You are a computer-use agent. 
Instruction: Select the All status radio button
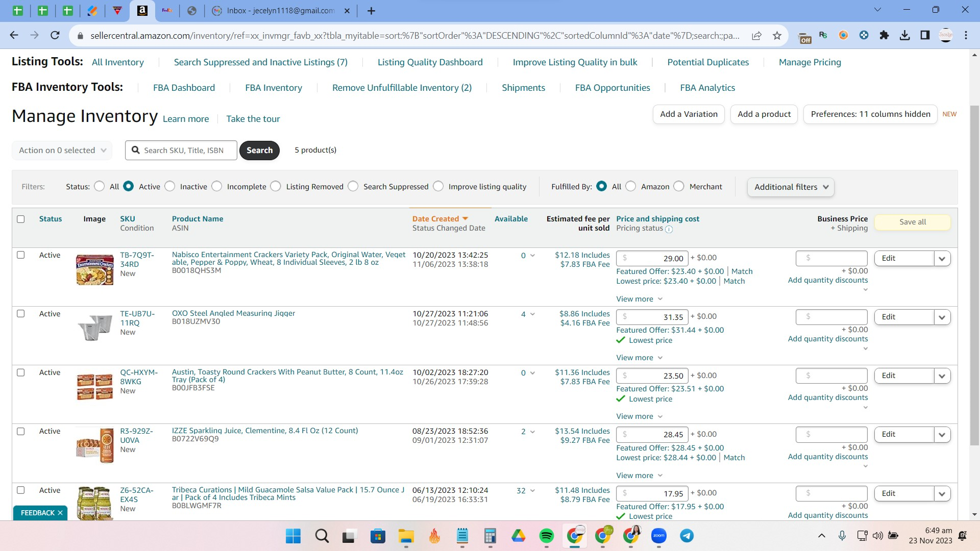coord(100,186)
